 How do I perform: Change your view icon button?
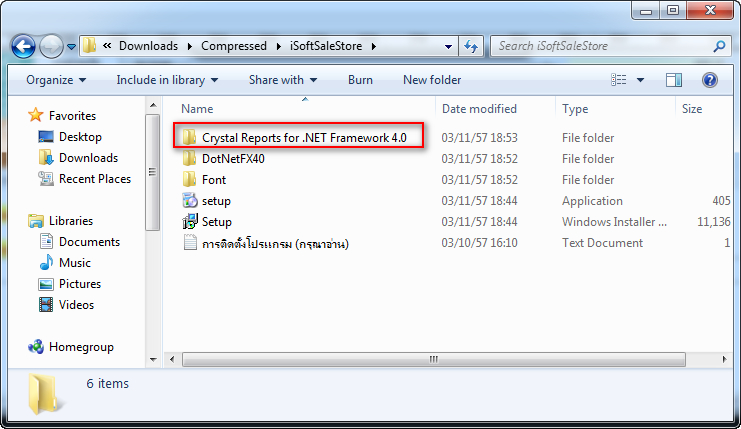(x=619, y=80)
